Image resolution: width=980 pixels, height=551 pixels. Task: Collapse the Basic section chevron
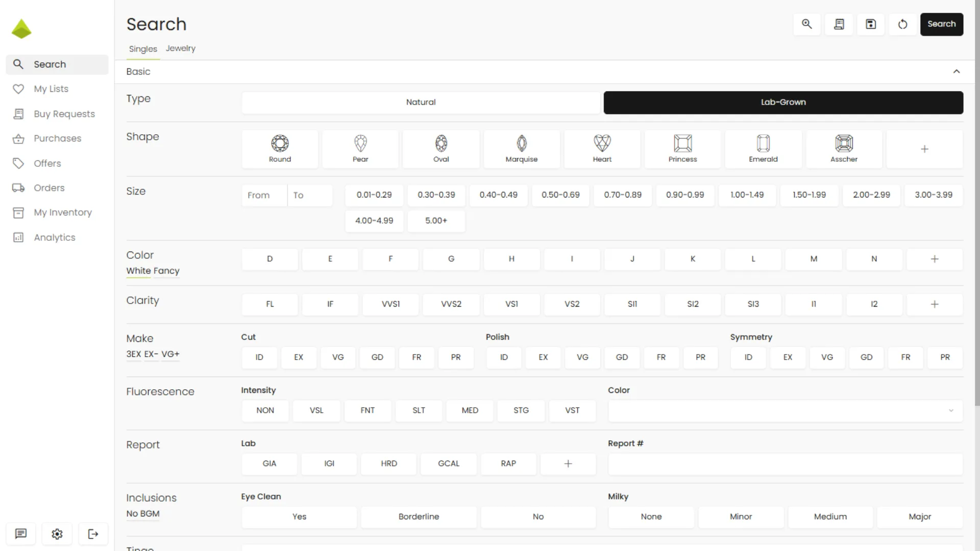957,71
